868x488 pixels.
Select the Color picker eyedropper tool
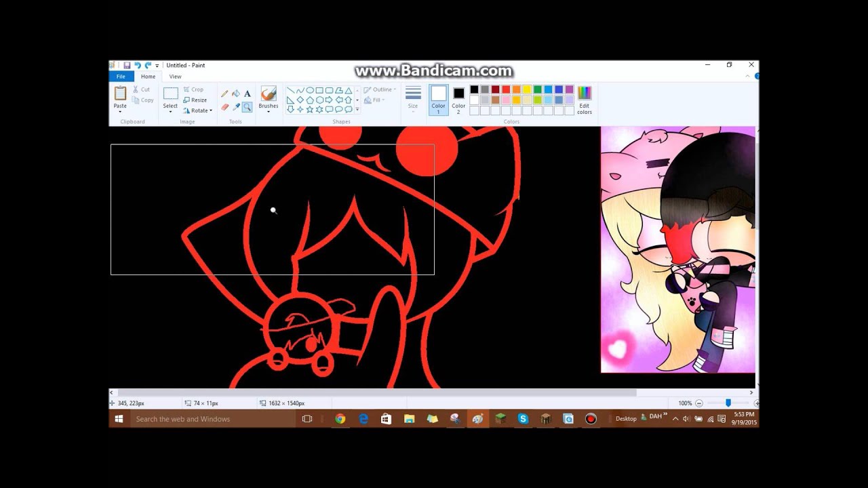[x=236, y=107]
